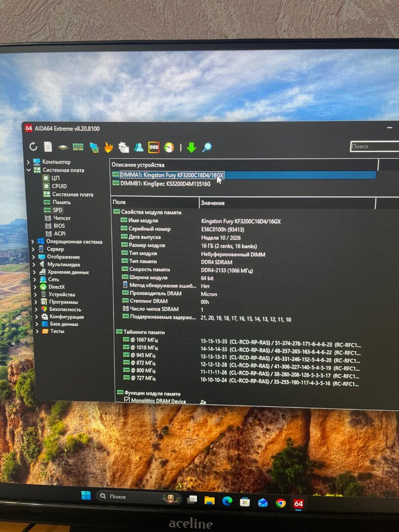Launch Google Chrome from the taskbar
399x532 pixels.
pos(280,503)
